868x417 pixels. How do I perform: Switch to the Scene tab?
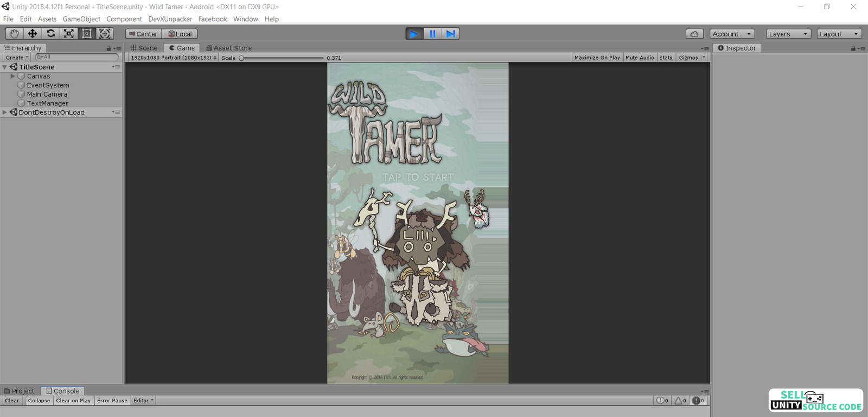point(144,48)
